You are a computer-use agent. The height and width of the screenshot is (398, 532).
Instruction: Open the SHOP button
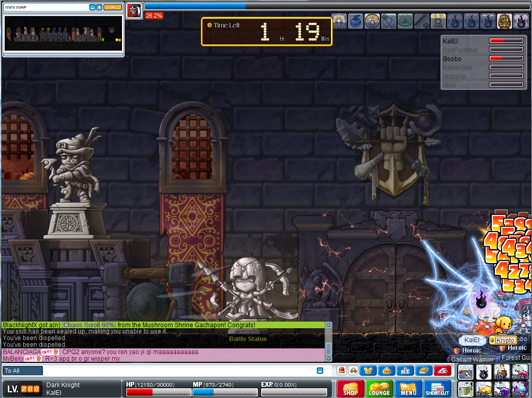pyautogui.click(x=351, y=389)
